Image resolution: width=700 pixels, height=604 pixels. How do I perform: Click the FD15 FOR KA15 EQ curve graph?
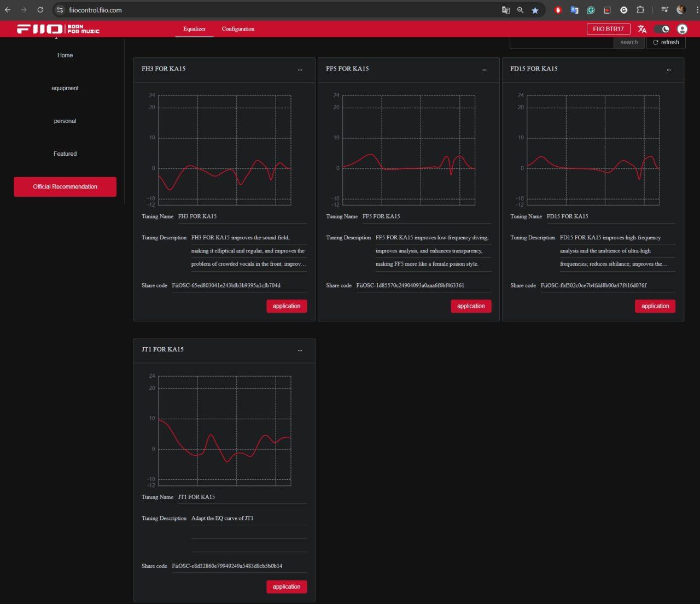pyautogui.click(x=593, y=150)
